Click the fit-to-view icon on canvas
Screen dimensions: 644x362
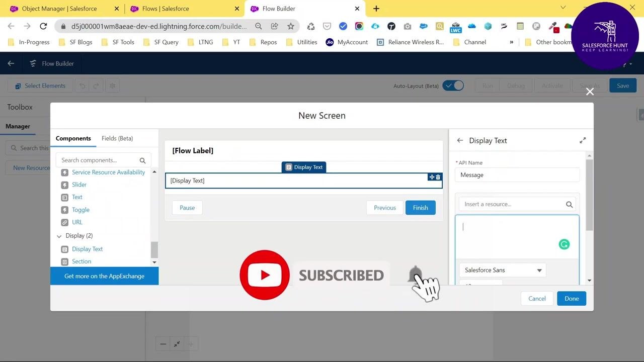click(177, 344)
